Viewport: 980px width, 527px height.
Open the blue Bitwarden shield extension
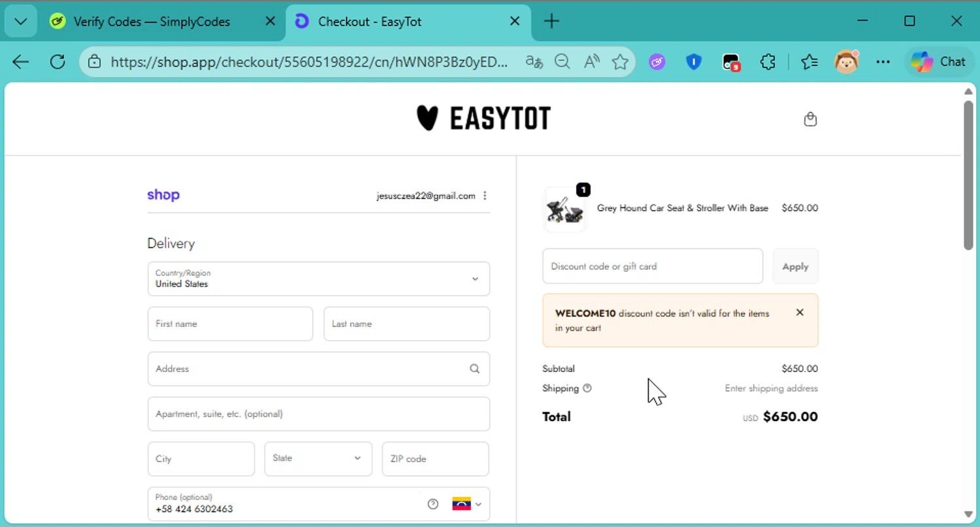pyautogui.click(x=694, y=62)
